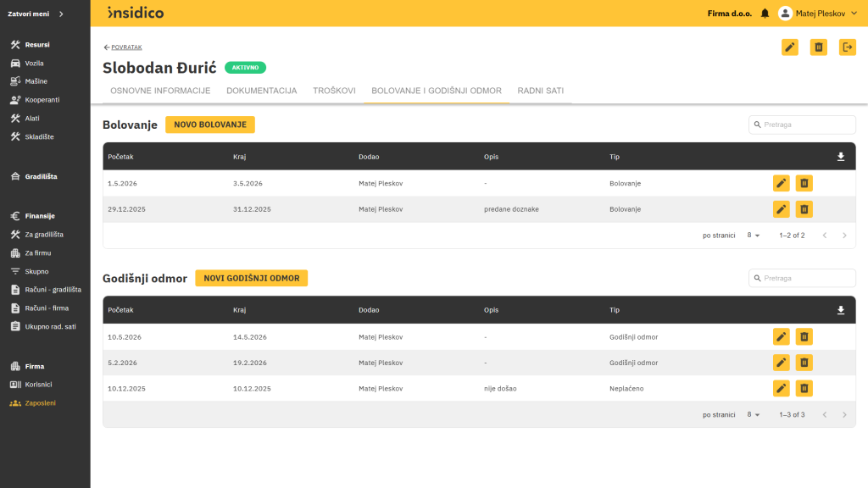Collapse the sidebar with Zatvori meni

pyautogui.click(x=36, y=14)
